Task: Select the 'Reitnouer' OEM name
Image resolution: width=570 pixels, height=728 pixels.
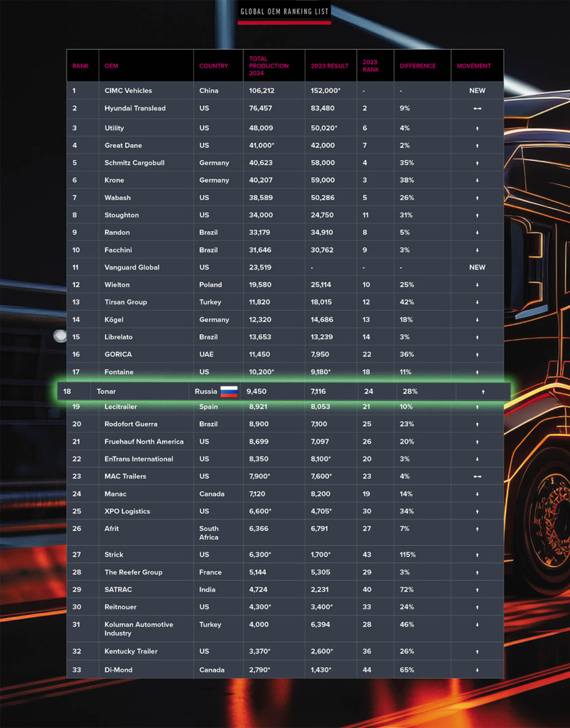Action: 120,607
